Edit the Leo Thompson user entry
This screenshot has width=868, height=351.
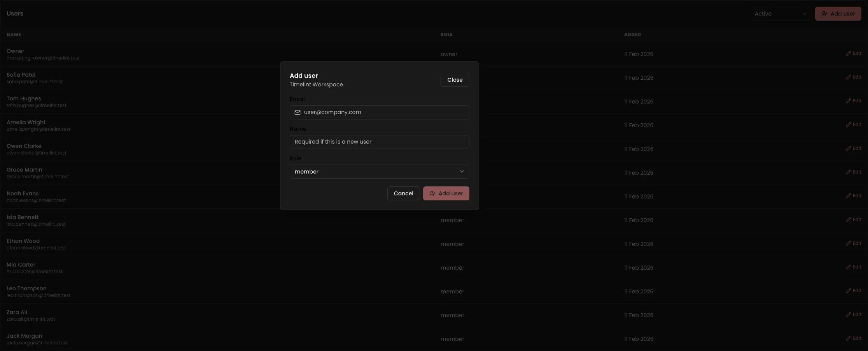coord(853,291)
